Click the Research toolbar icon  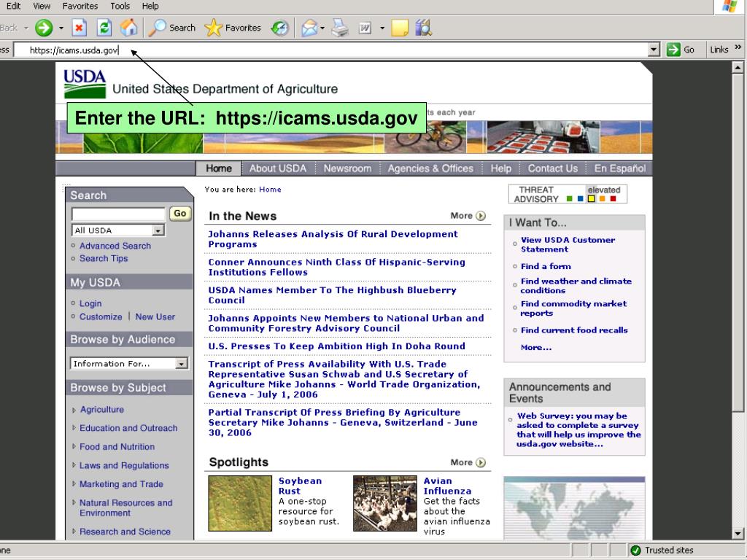[x=423, y=28]
